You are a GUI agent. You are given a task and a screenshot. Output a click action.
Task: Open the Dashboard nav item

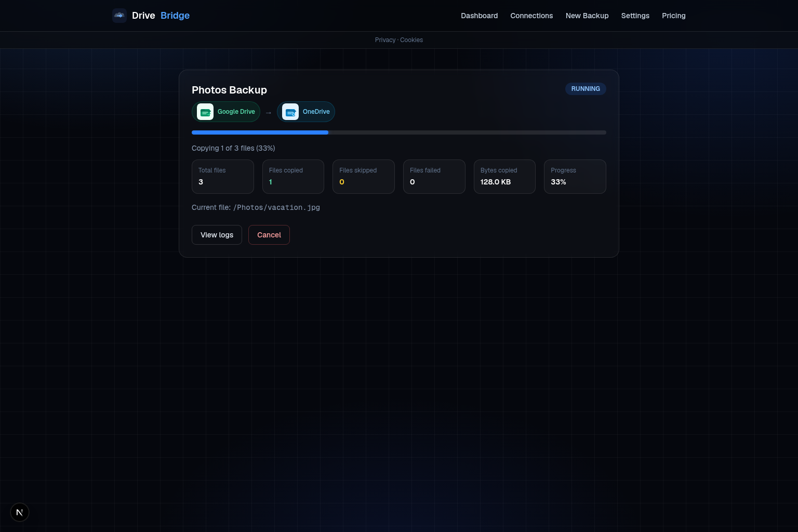[x=480, y=16]
